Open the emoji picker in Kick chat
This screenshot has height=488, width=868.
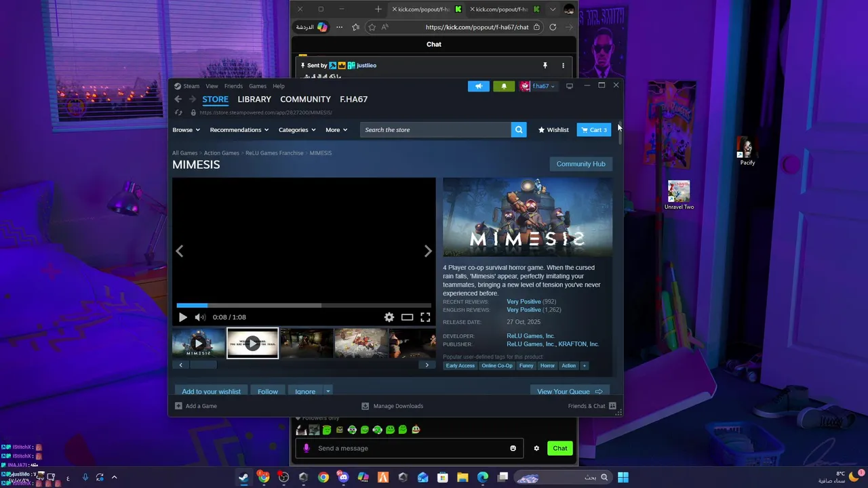513,448
